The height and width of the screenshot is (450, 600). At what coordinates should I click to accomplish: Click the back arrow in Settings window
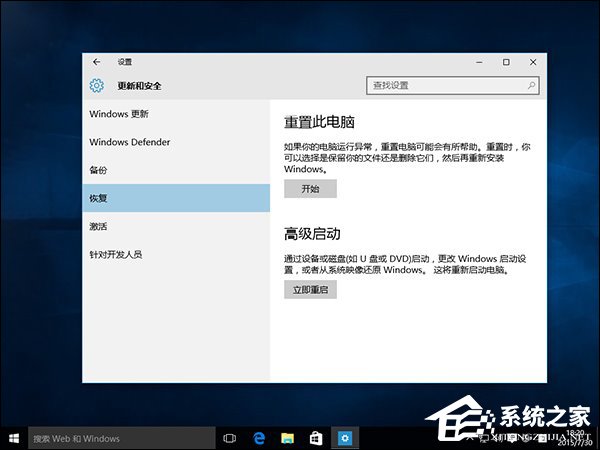pos(96,62)
